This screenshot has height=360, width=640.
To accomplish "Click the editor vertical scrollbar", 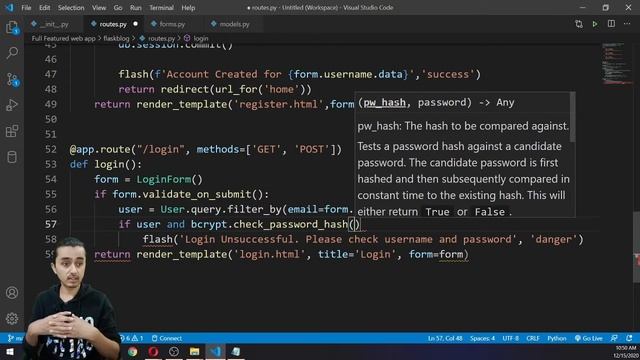I will click(x=636, y=247).
